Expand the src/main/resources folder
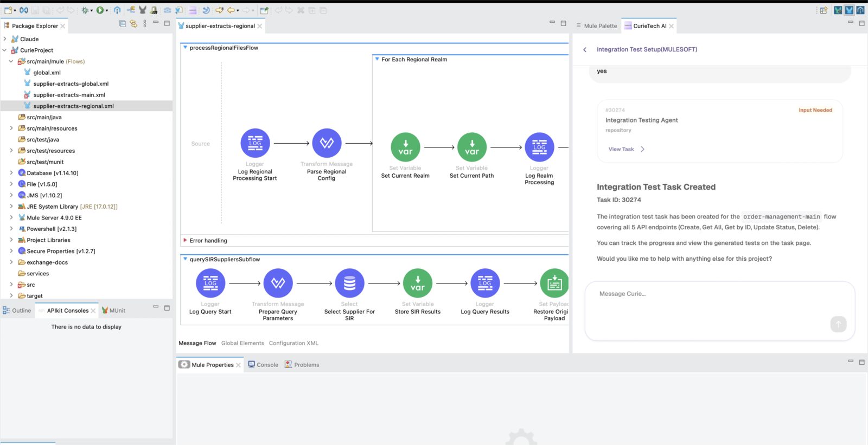Image resolution: width=868 pixels, height=445 pixels. (x=11, y=128)
